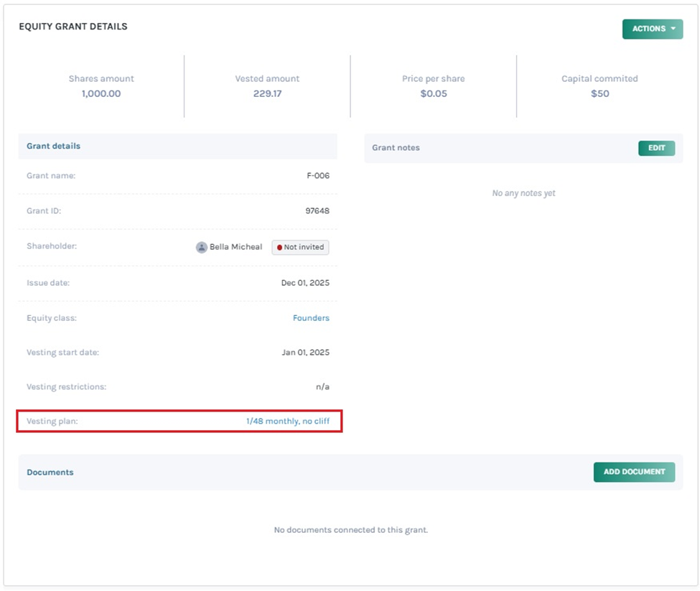700x591 pixels.
Task: Select the shareholder name Bella Micheal
Action: point(235,247)
